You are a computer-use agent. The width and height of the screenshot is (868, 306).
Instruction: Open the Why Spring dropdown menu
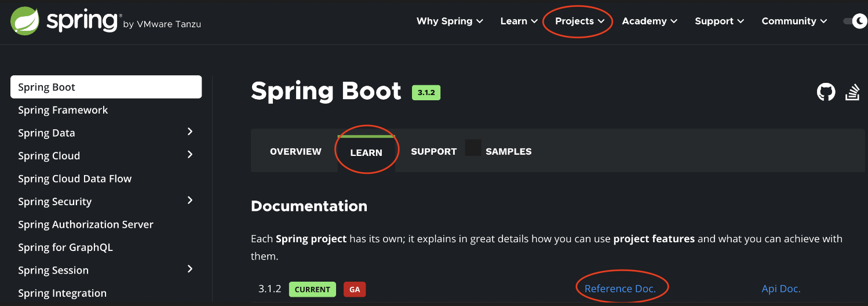pos(450,21)
